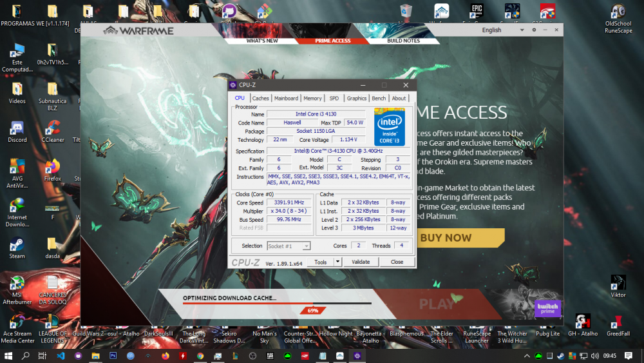Image resolution: width=644 pixels, height=363 pixels.
Task: Select the Build Notes tab
Action: [403, 41]
